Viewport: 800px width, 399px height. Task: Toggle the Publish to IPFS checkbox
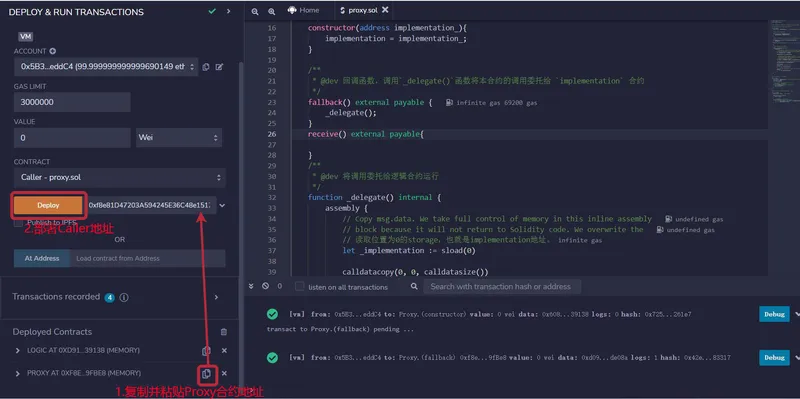point(18,223)
